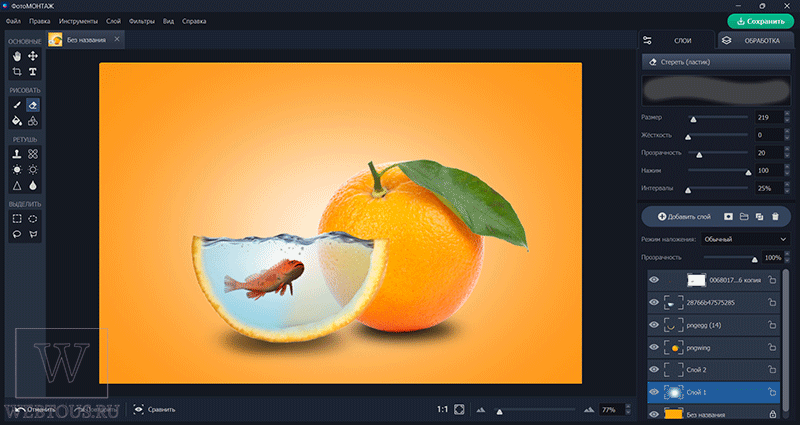The width and height of the screenshot is (800, 425).
Task: Hide the 28766b47575285 layer
Action: (x=654, y=303)
